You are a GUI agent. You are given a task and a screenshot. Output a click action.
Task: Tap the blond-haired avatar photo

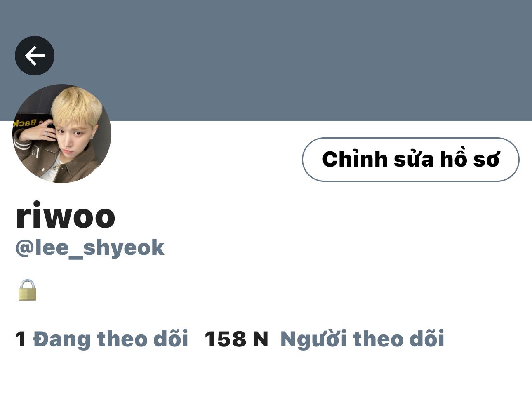pos(62,134)
